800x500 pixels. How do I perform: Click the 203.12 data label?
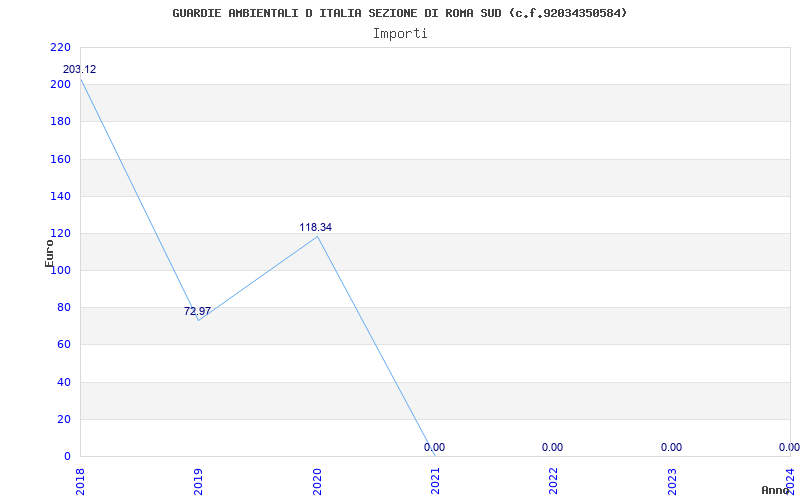pyautogui.click(x=79, y=69)
